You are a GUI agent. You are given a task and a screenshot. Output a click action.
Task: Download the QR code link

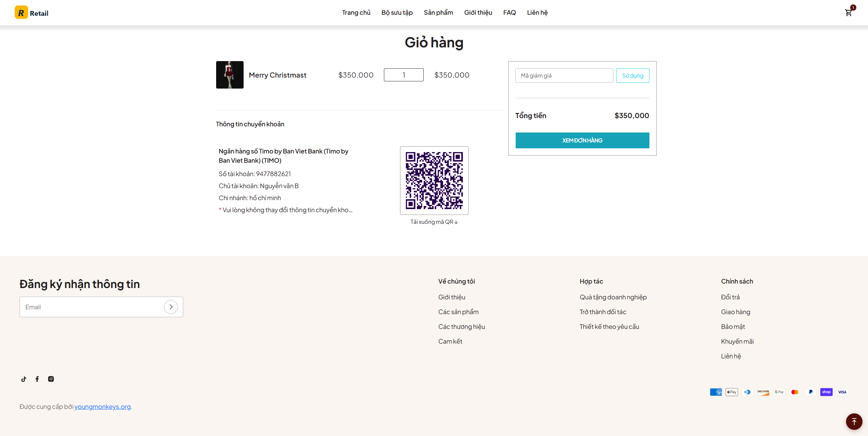coord(434,222)
